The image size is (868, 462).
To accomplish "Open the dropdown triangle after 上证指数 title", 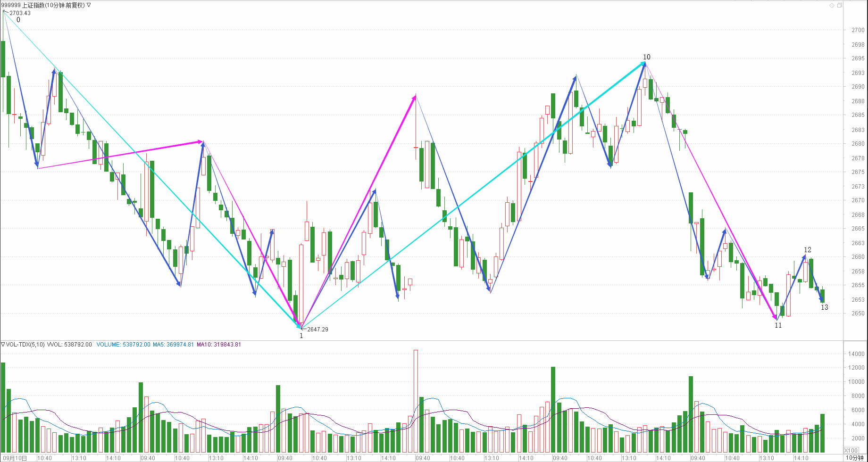I will tap(89, 5).
